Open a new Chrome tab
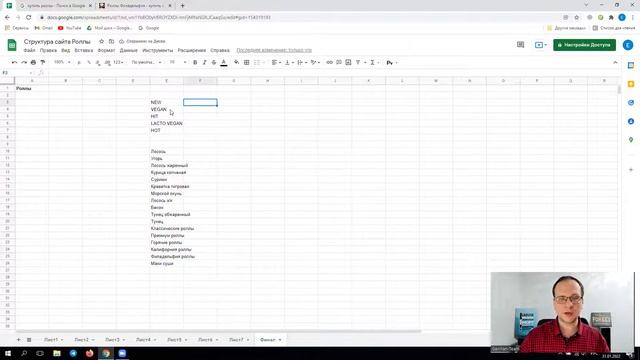The width and height of the screenshot is (640, 360). [182, 6]
